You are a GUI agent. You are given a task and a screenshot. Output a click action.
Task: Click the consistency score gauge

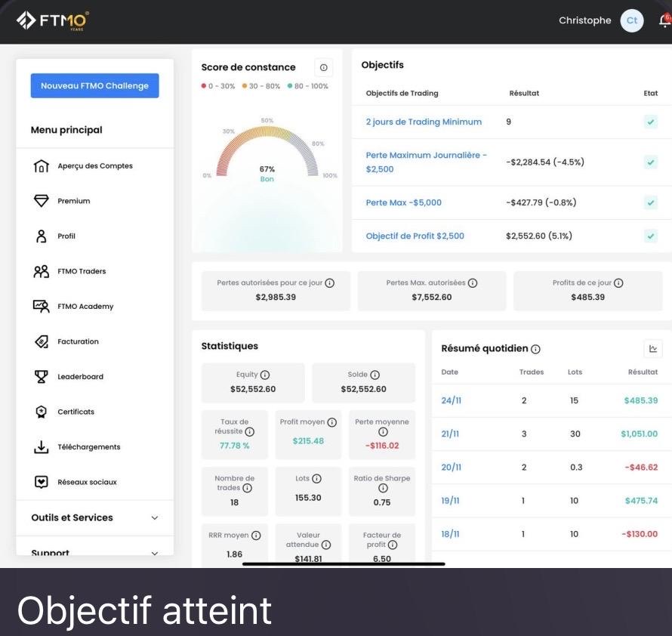click(267, 153)
